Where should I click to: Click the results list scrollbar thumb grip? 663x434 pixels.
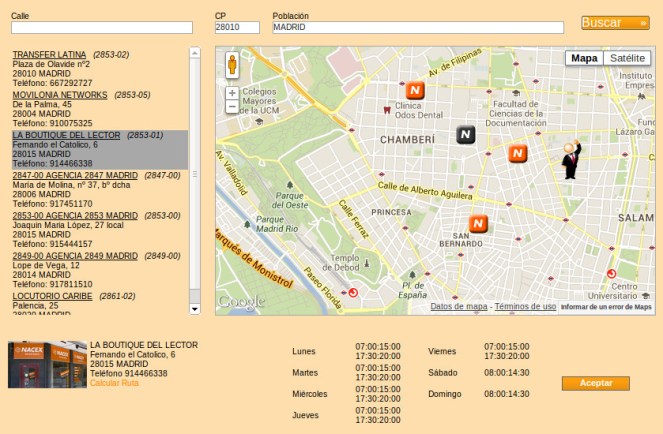click(x=195, y=174)
